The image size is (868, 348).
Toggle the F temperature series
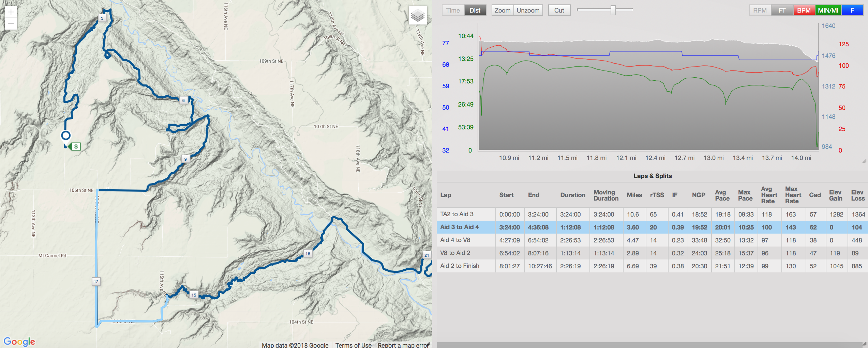click(852, 11)
